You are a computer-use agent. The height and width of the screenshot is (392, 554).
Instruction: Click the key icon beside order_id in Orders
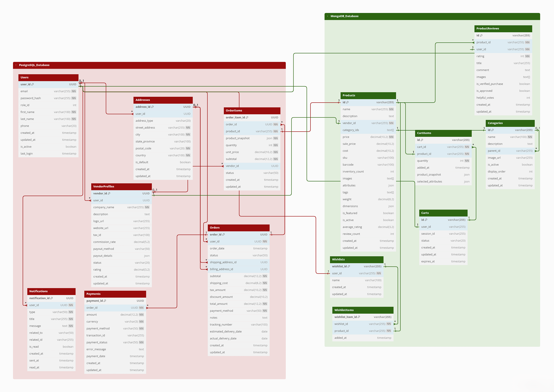pyautogui.click(x=223, y=234)
